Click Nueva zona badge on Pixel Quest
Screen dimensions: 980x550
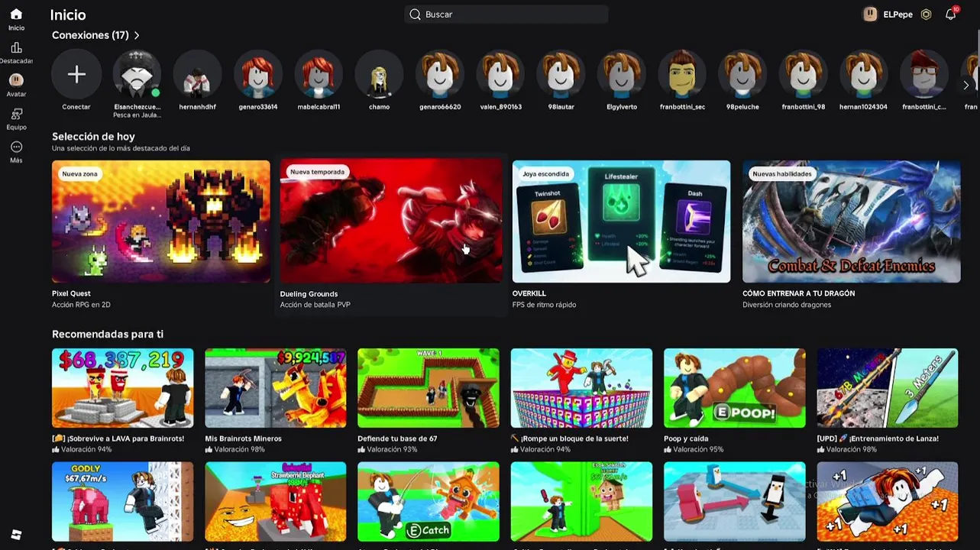coord(79,174)
